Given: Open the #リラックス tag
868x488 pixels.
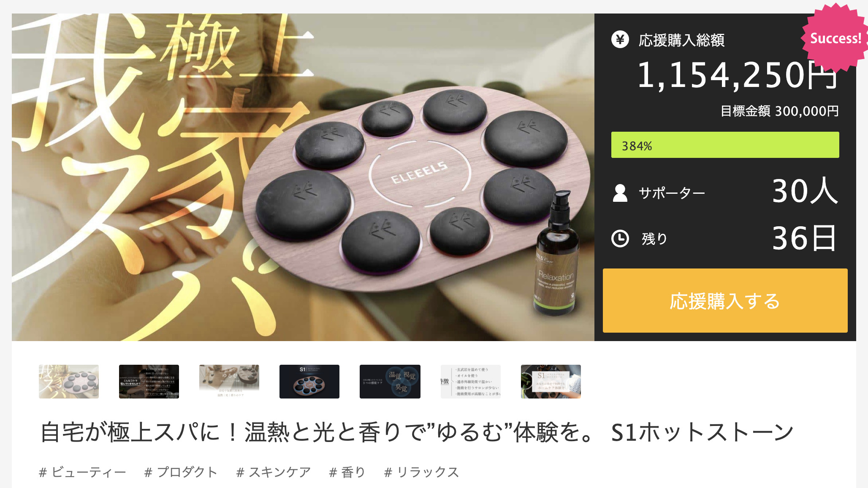Looking at the screenshot, I should (x=421, y=472).
